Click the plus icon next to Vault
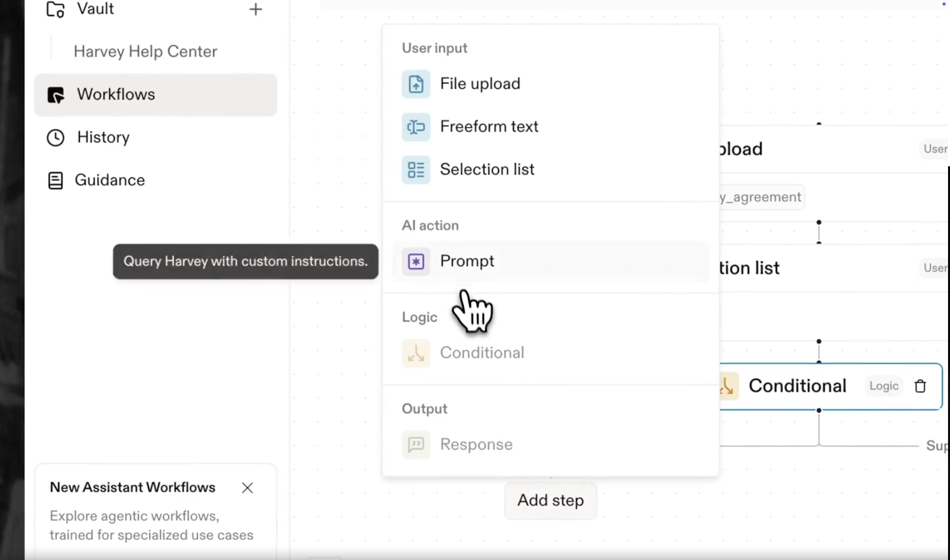The width and height of the screenshot is (950, 560). (x=255, y=9)
